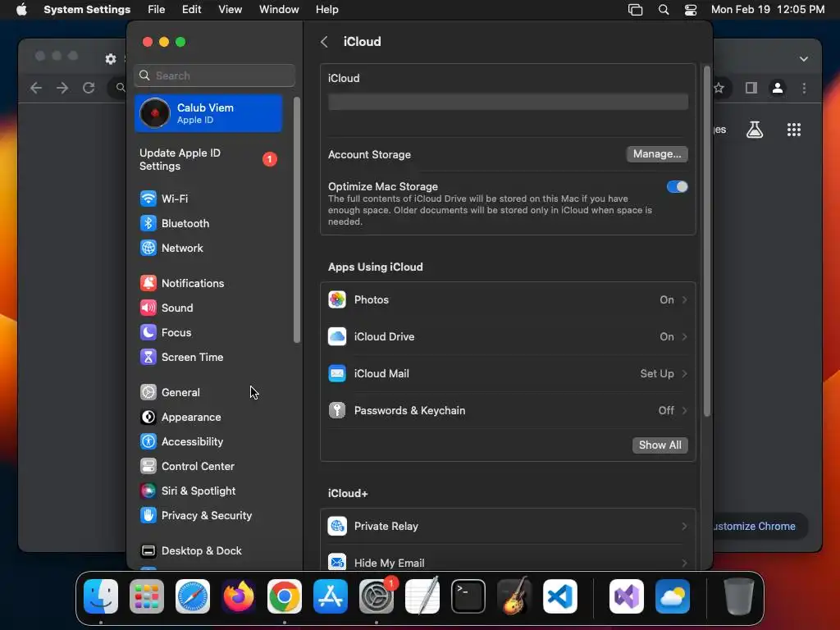840x630 pixels.
Task: Open Wi-Fi settings icon in sidebar
Action: [x=148, y=199]
